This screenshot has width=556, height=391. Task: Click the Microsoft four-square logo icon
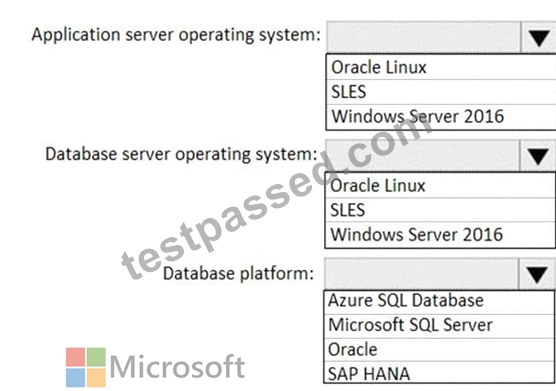pos(86,367)
